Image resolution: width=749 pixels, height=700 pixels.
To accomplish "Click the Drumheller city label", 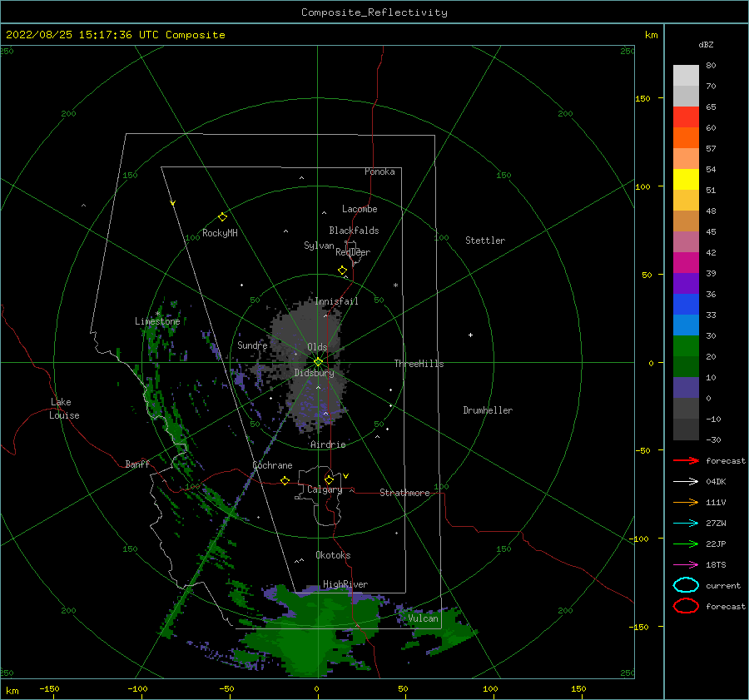I will pos(488,410).
